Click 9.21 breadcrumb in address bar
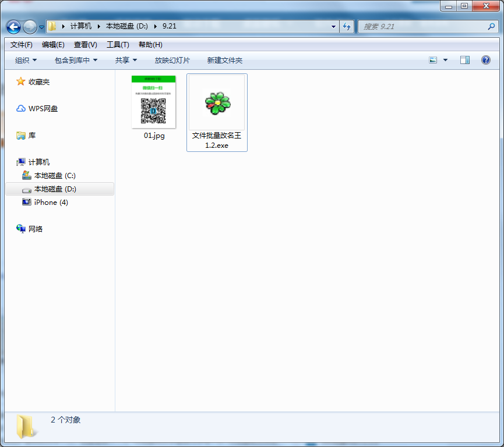This screenshot has width=504, height=447. tap(170, 26)
